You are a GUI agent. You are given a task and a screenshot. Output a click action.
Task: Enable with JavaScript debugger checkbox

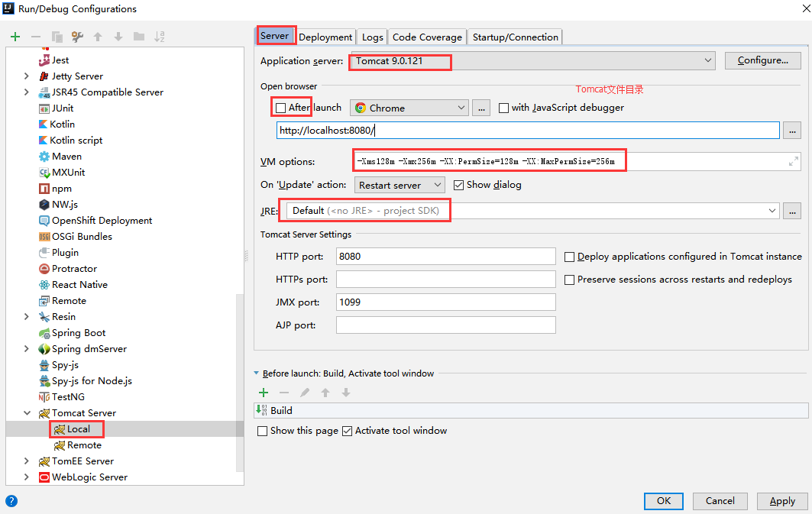coord(503,108)
